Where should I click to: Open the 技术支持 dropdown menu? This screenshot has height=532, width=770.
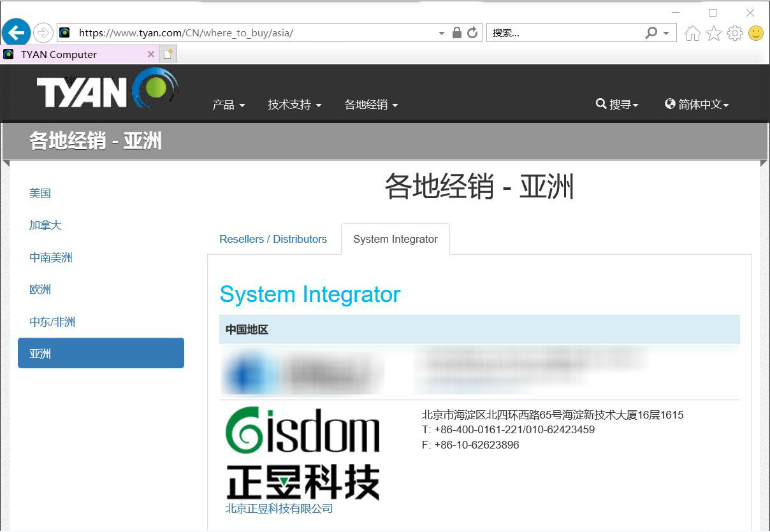(x=294, y=104)
